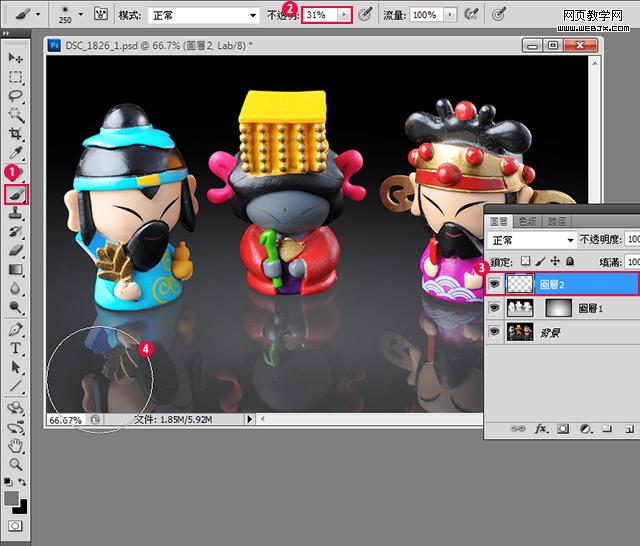
Task: Select the Path Selection tool
Action: pyautogui.click(x=16, y=367)
